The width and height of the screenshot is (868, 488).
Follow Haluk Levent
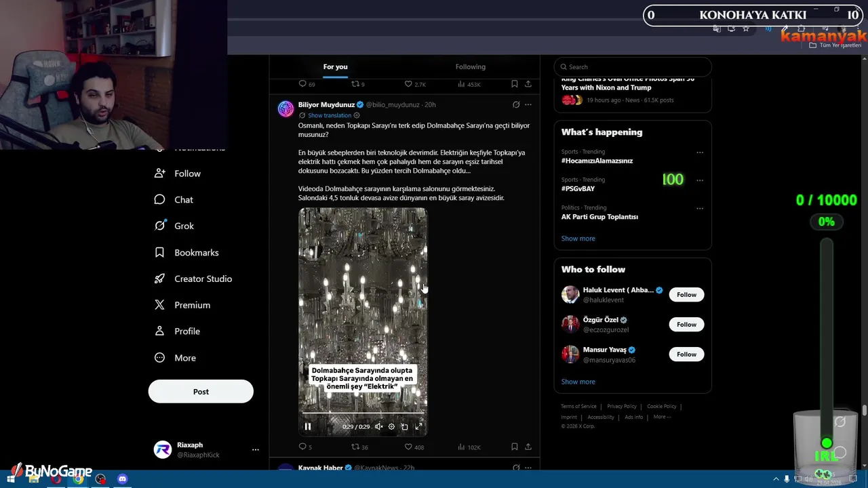tap(686, 295)
